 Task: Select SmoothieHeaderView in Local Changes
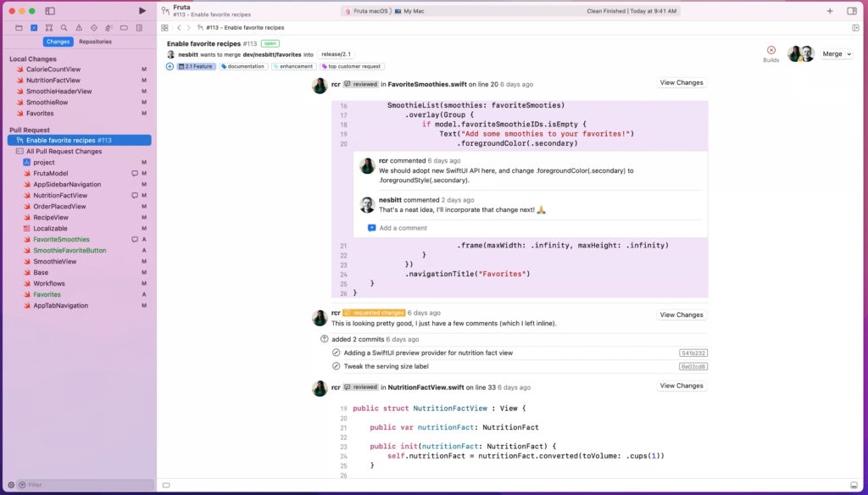coord(79,92)
